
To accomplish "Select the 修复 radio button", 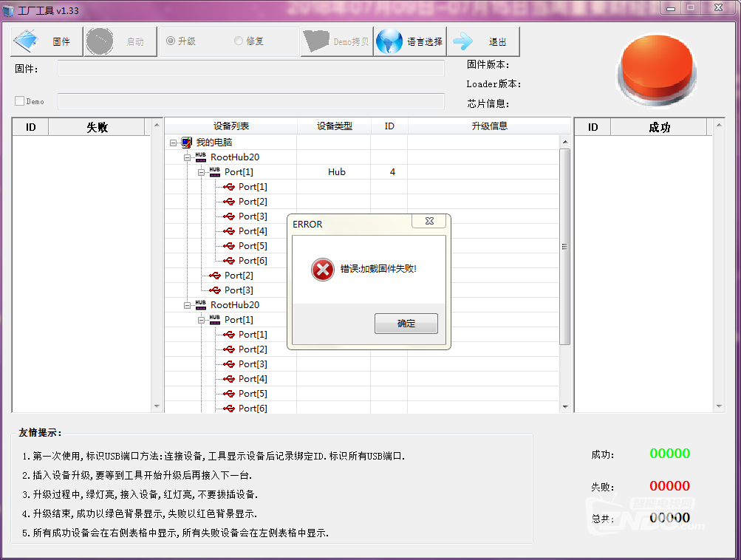I will [239, 41].
